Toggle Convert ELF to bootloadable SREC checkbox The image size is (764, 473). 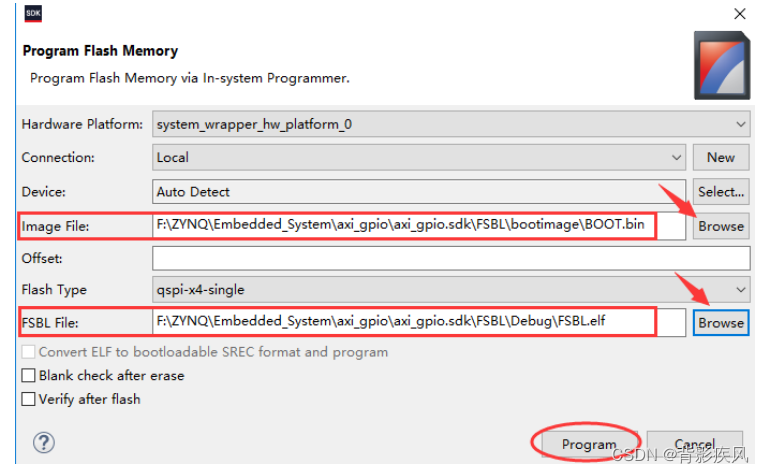29,352
